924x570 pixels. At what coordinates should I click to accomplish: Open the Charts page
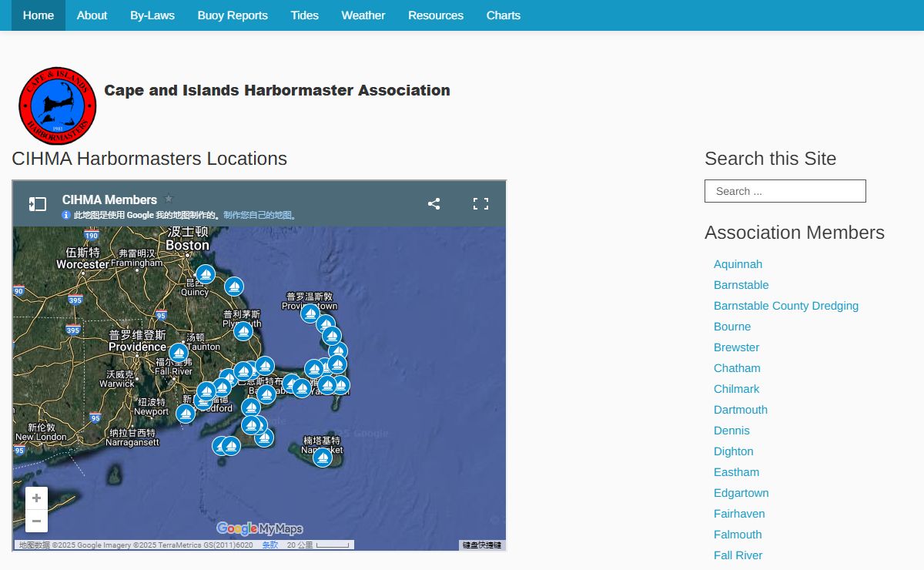pos(504,15)
